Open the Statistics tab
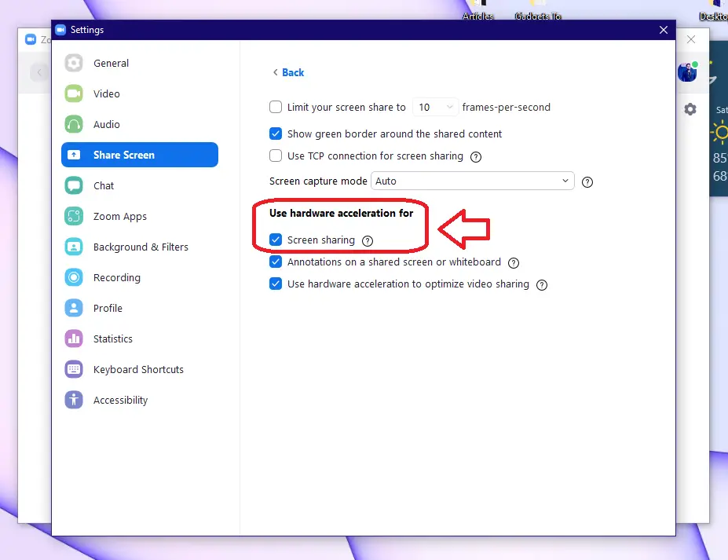This screenshot has width=728, height=560. pos(139,339)
